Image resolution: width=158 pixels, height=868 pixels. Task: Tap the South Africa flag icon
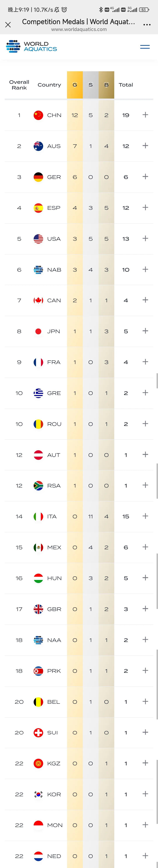click(x=38, y=485)
